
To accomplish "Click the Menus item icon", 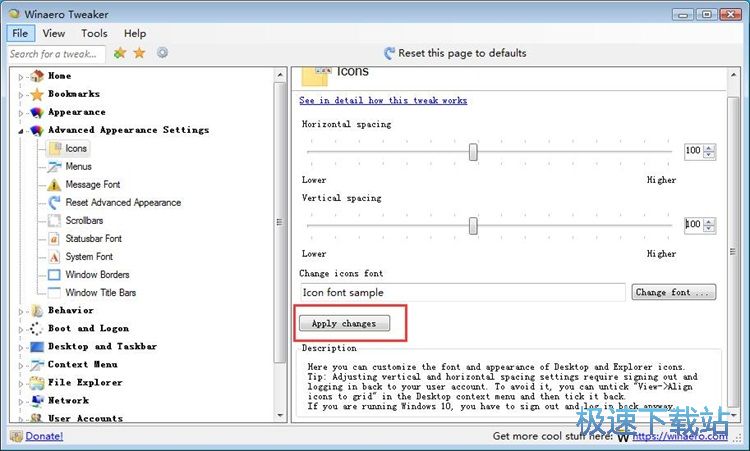I will (x=55, y=166).
